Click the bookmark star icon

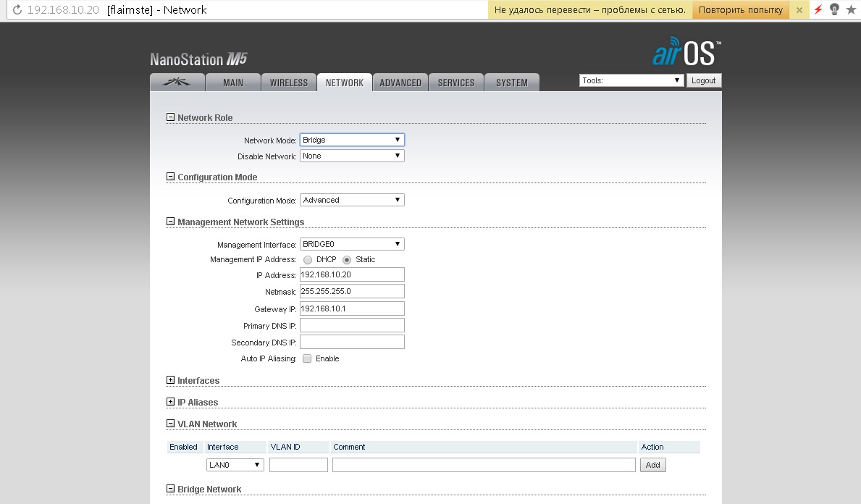(x=852, y=10)
